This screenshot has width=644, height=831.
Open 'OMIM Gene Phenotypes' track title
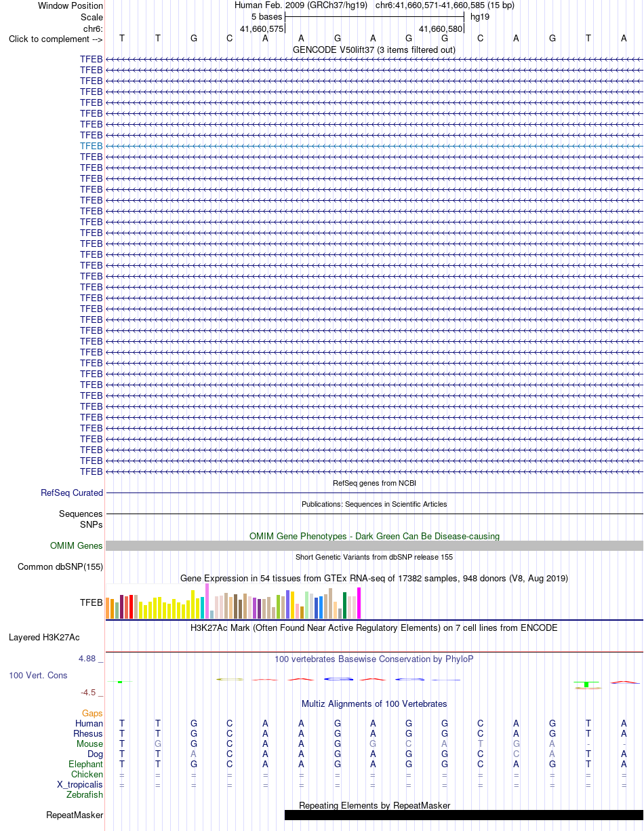(374, 536)
